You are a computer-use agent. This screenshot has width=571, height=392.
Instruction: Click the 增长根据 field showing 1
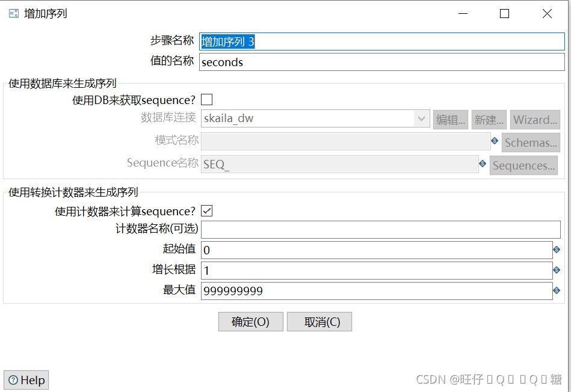pyautogui.click(x=377, y=271)
